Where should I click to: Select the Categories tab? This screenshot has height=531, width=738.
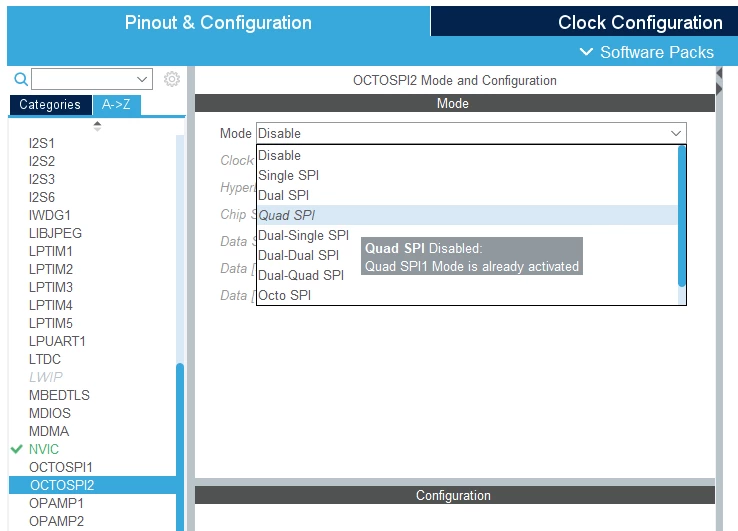(x=50, y=105)
